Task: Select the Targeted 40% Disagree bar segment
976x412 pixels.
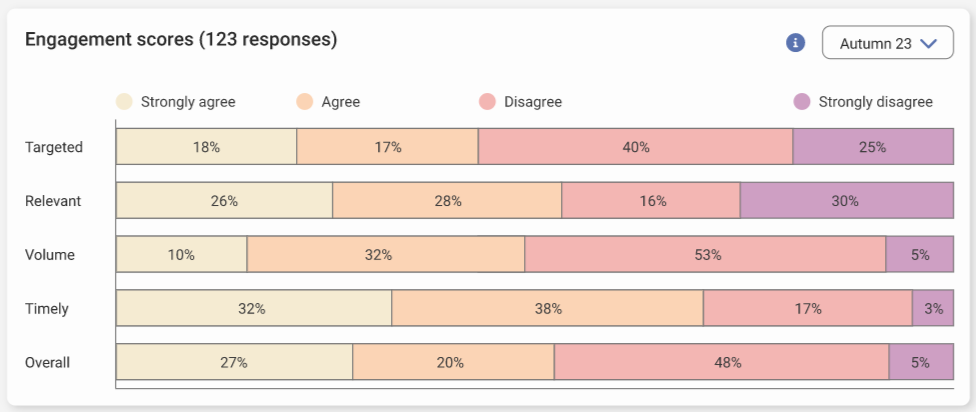Action: [x=635, y=147]
